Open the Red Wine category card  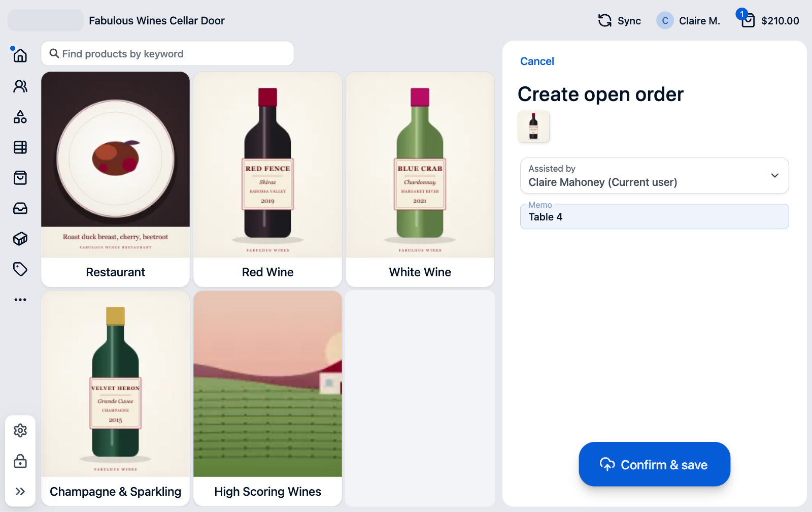pyautogui.click(x=267, y=179)
